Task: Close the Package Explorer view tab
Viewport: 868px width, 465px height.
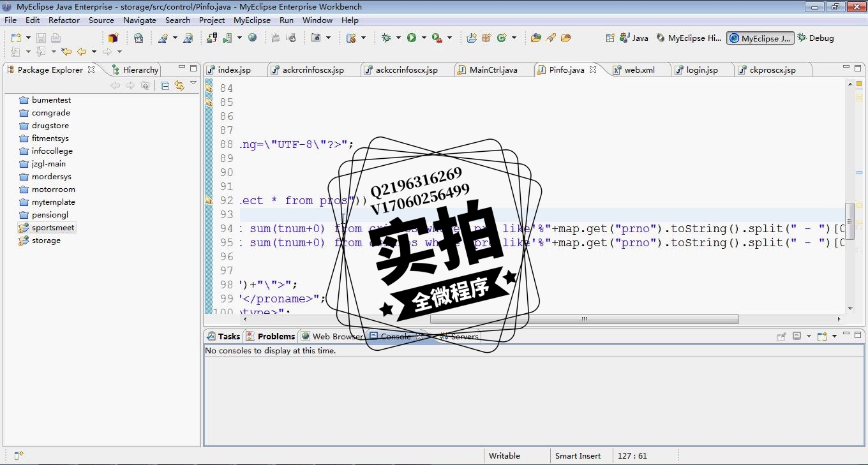Action: coord(91,70)
